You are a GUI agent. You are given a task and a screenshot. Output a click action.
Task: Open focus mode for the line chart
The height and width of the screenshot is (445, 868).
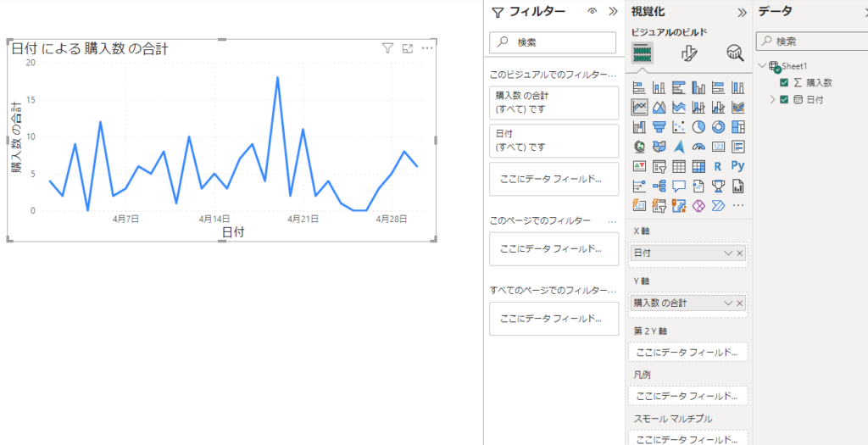pos(408,48)
